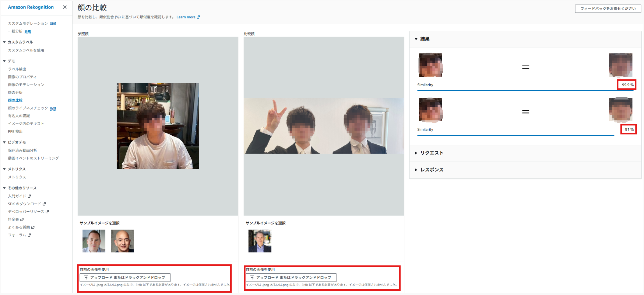Click the 顔の比較 page heading
The width and height of the screenshot is (644, 295).
pyautogui.click(x=92, y=8)
